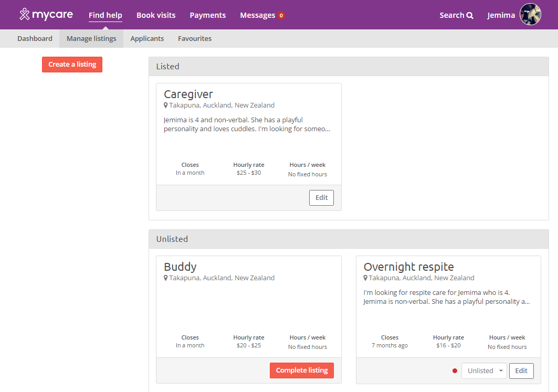The height and width of the screenshot is (392, 558).
Task: Open the Find help menu
Action: point(106,15)
